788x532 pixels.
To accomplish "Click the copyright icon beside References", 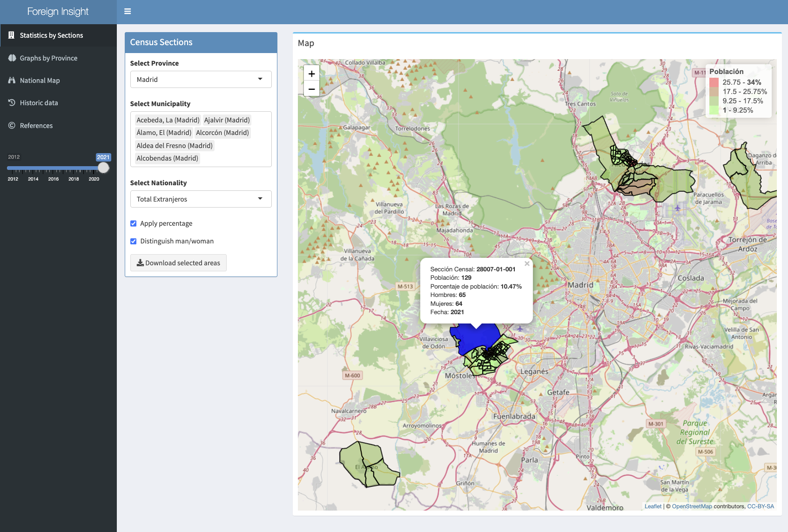I will point(12,126).
